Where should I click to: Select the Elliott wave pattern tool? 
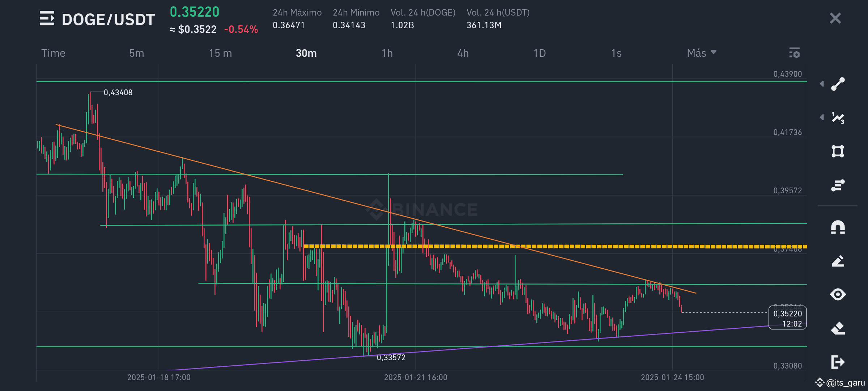[x=838, y=118]
